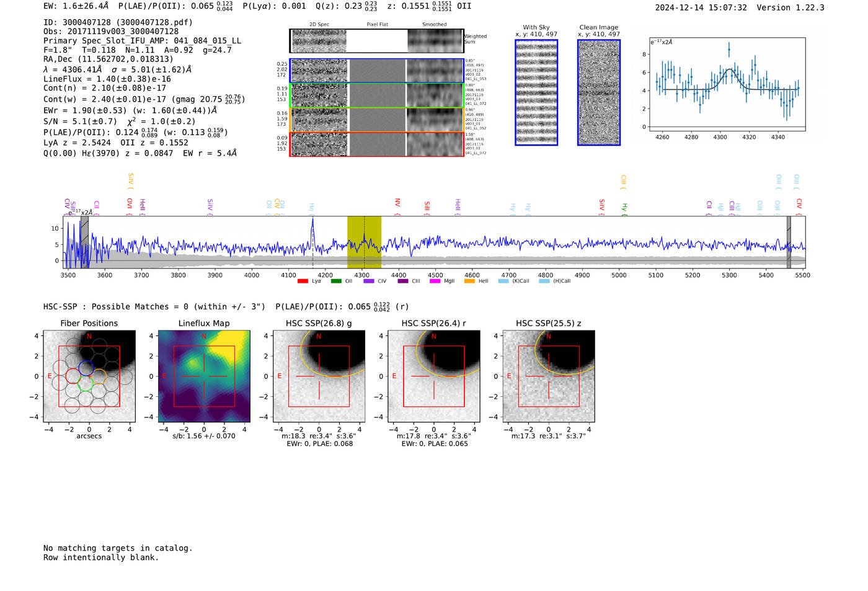Screen dimensions: 868x591
Task: Click the green fiber circle in Fiber Positions
Action: click(x=86, y=384)
